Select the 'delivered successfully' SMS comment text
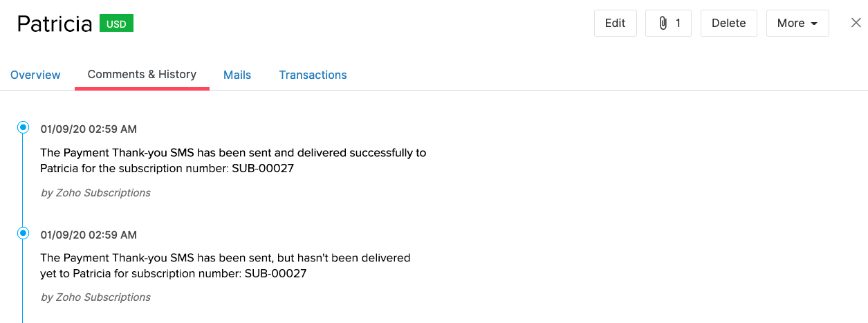Viewport: 868px width, 323px height. click(x=233, y=160)
